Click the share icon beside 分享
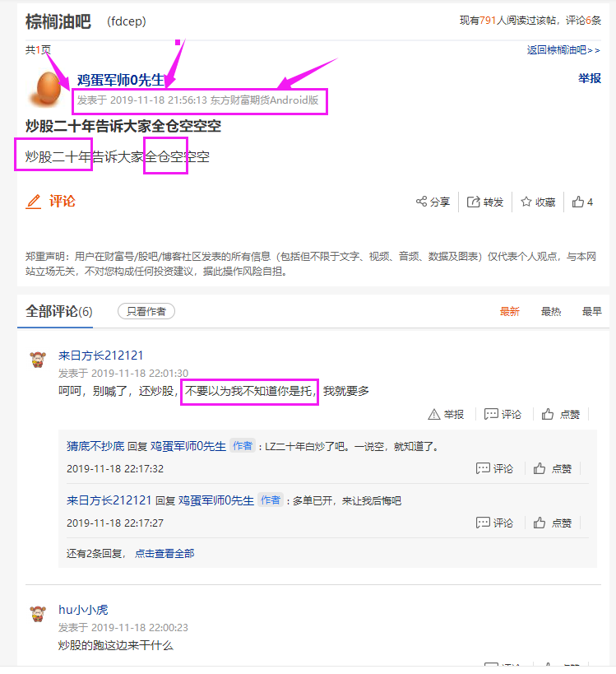 pos(421,201)
